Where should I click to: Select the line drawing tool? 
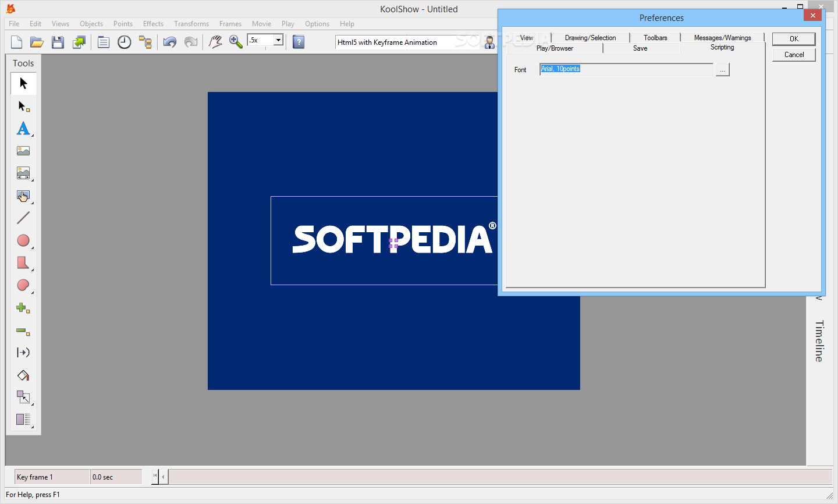[x=23, y=218]
